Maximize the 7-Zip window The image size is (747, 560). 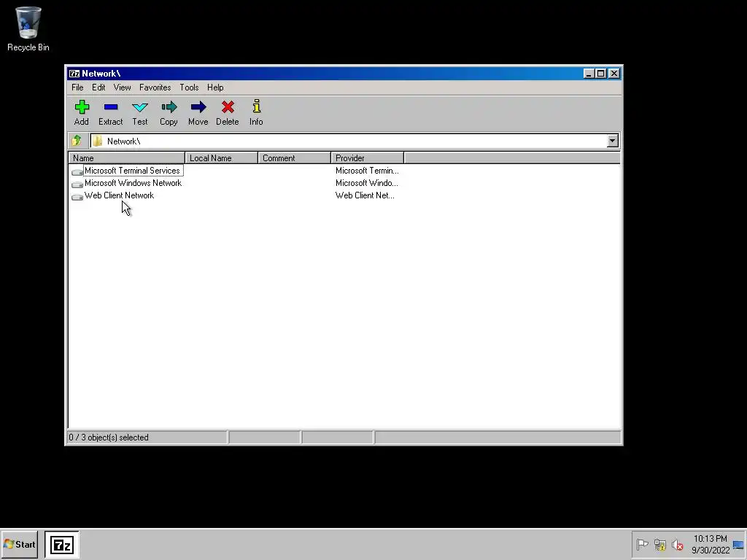tap(601, 74)
